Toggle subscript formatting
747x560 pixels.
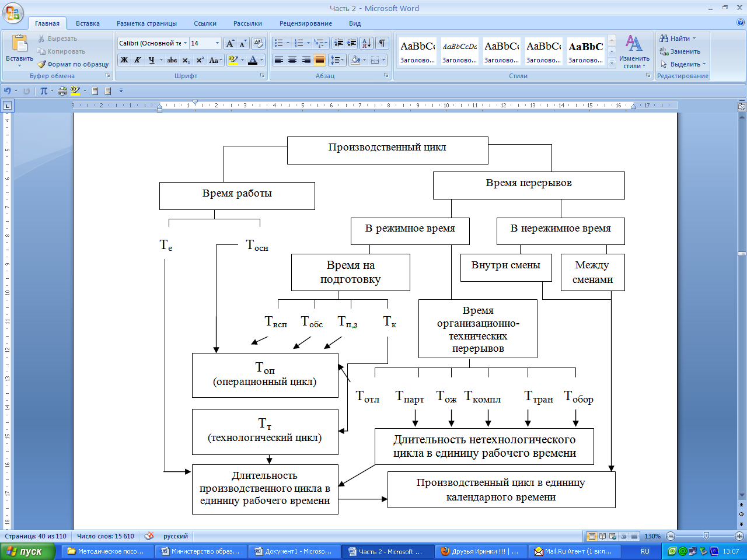coord(186,60)
